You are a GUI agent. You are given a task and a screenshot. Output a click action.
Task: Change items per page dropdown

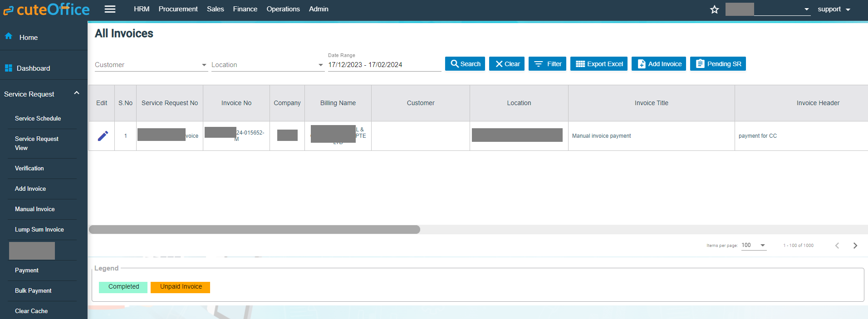754,245
